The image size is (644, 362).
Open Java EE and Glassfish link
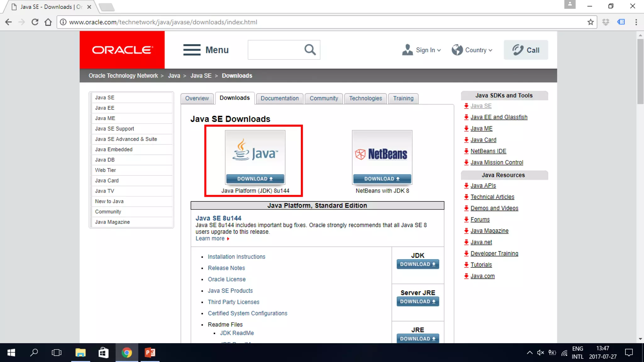coord(499,117)
